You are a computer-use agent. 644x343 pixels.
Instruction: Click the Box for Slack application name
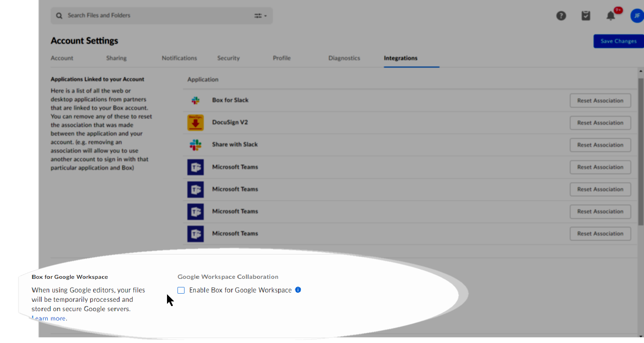230,100
